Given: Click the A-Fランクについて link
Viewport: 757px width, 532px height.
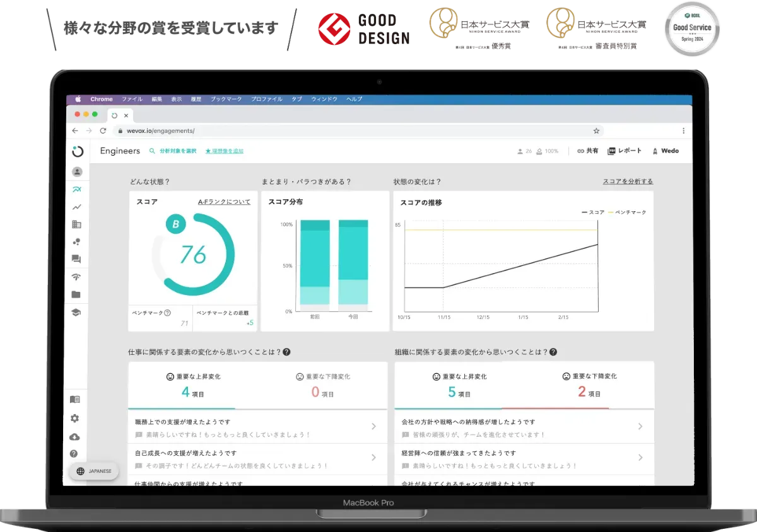Looking at the screenshot, I should click(224, 202).
